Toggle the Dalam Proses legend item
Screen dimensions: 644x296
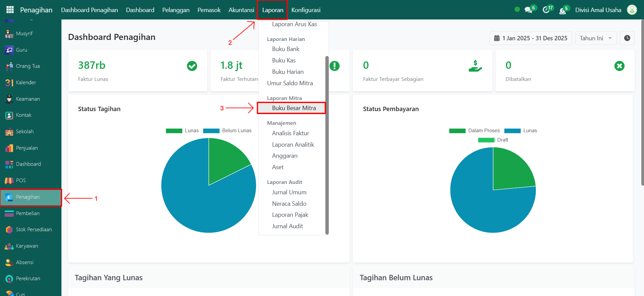click(475, 131)
